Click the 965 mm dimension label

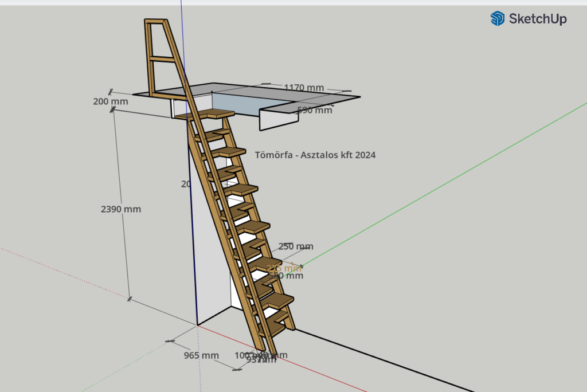[201, 355]
